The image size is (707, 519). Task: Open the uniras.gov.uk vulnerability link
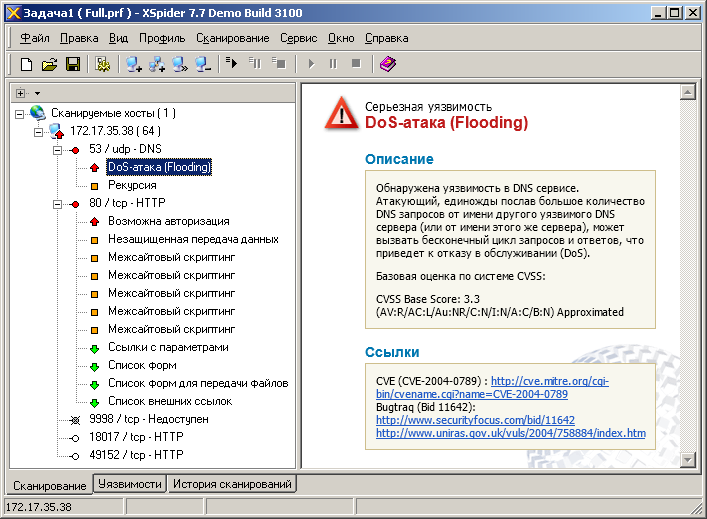coord(510,433)
